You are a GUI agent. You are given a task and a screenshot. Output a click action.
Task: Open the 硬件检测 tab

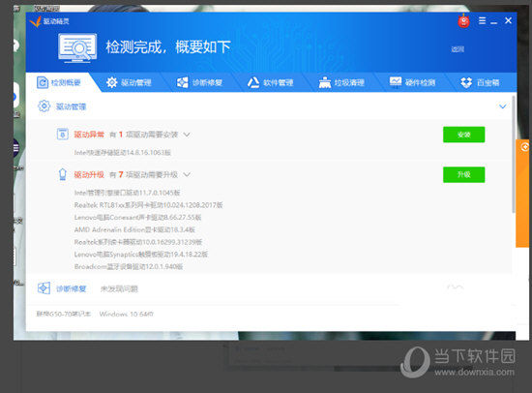pos(412,82)
